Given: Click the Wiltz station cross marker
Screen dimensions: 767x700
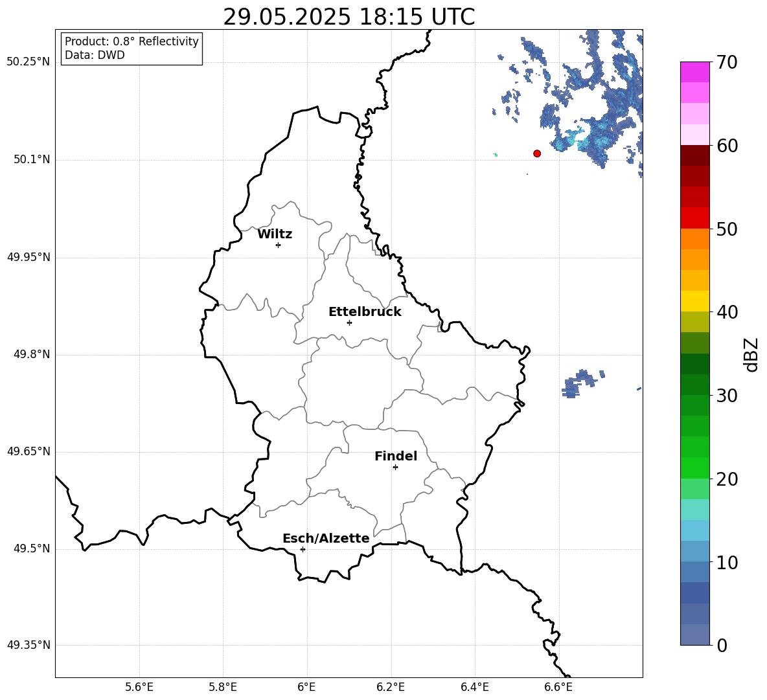Looking at the screenshot, I should click(279, 245).
